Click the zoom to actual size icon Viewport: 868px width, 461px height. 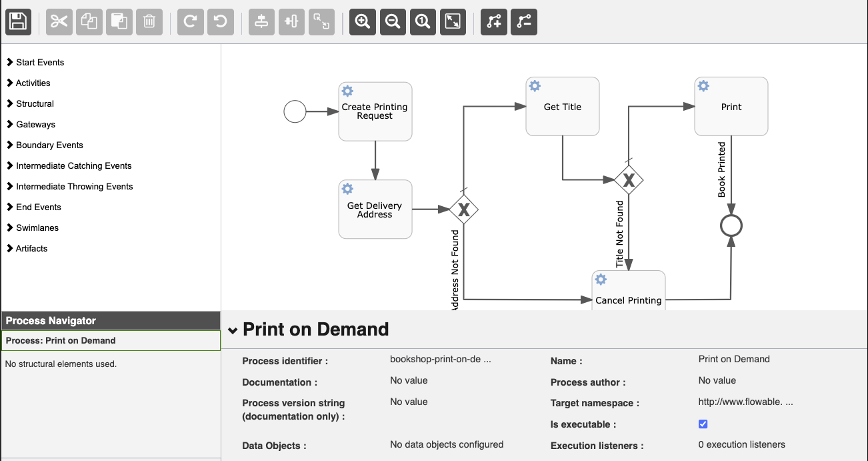click(423, 21)
